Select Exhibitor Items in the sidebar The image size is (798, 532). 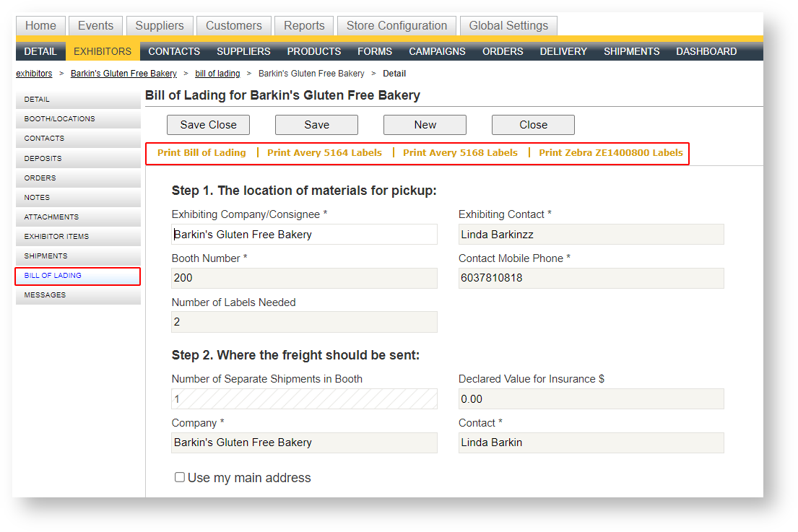77,237
